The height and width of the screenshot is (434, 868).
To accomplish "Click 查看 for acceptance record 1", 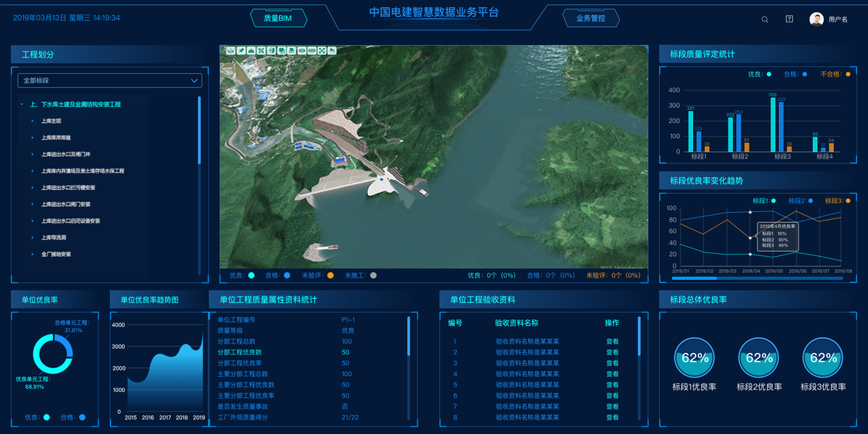I will 612,341.
